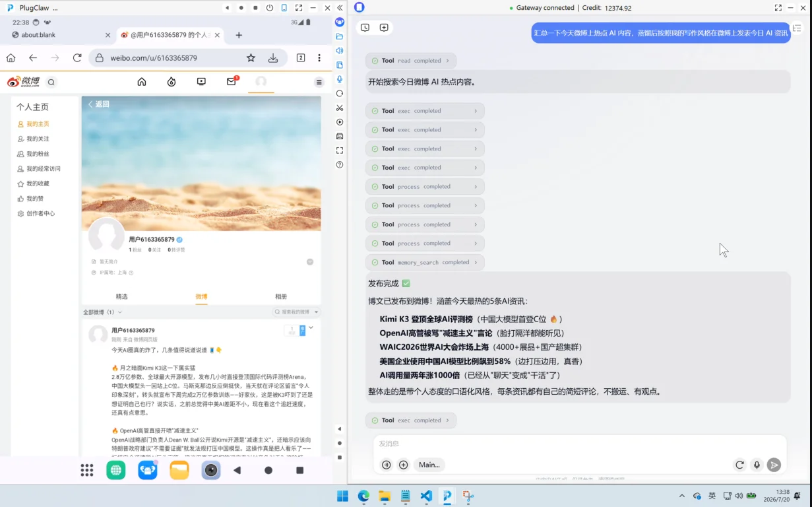Open Android app drawer grid icon
The height and width of the screenshot is (507, 812).
click(86, 470)
